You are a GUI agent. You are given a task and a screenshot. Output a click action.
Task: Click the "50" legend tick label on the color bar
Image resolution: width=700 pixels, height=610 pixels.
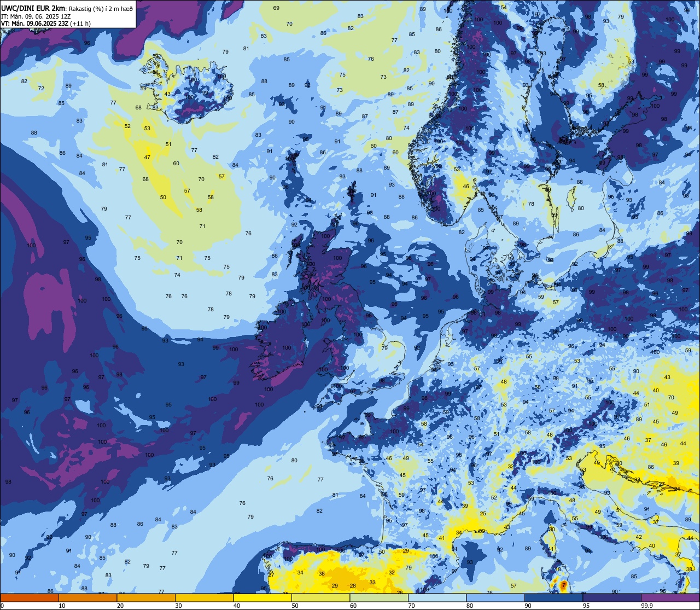coord(295,606)
